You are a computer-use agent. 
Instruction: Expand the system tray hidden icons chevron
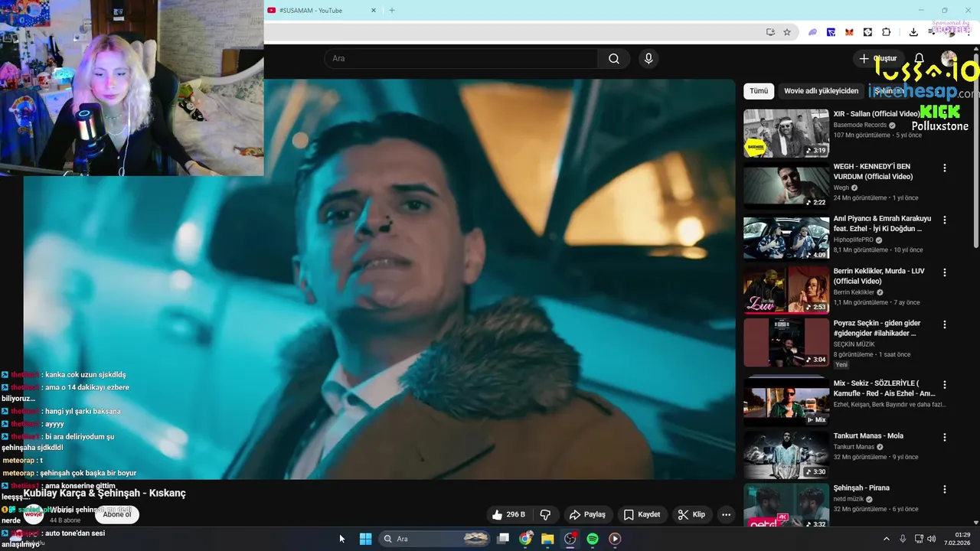(887, 539)
